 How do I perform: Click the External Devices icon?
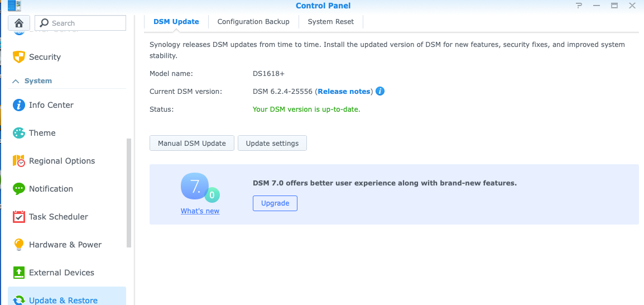click(19, 273)
